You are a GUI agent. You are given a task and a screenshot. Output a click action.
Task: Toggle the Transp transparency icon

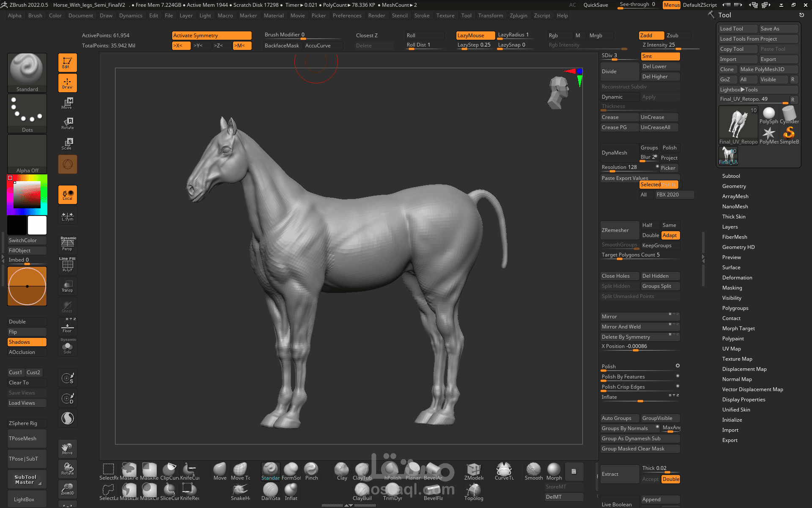pyautogui.click(x=67, y=286)
